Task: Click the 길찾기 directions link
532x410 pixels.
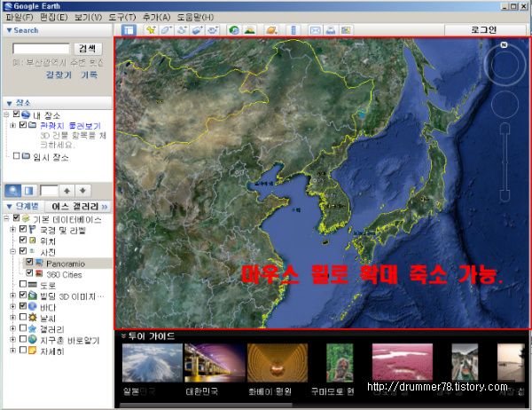Action: pos(59,75)
